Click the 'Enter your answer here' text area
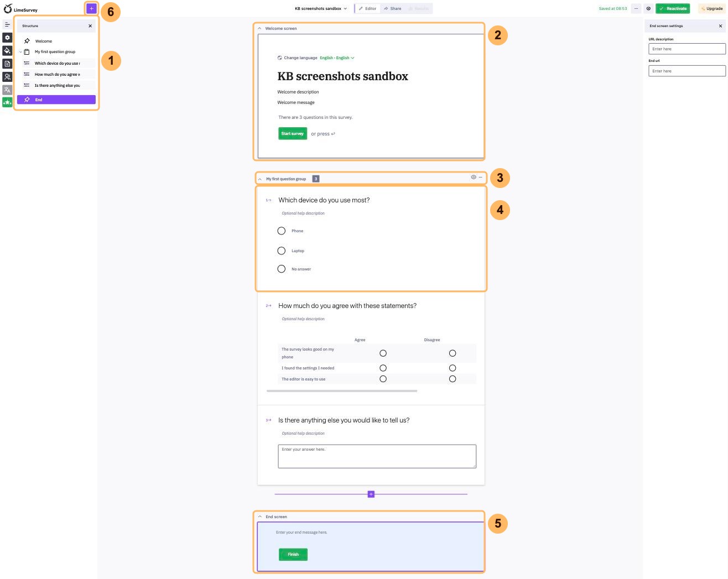The image size is (728, 579). click(377, 456)
